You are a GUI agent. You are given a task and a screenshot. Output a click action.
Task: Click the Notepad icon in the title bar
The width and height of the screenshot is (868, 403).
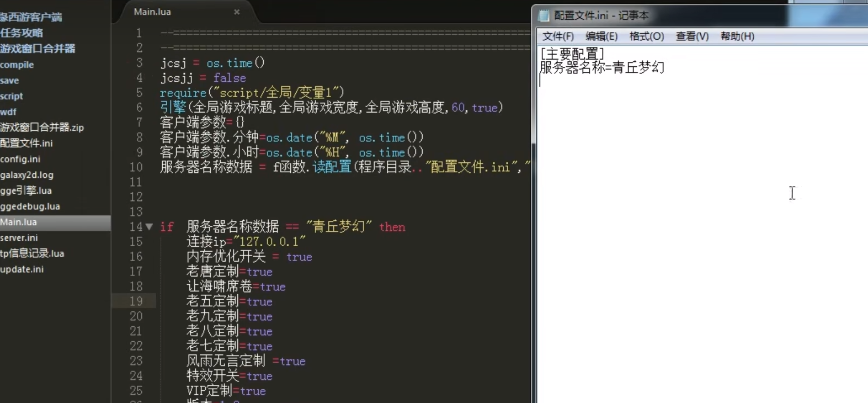(x=544, y=15)
